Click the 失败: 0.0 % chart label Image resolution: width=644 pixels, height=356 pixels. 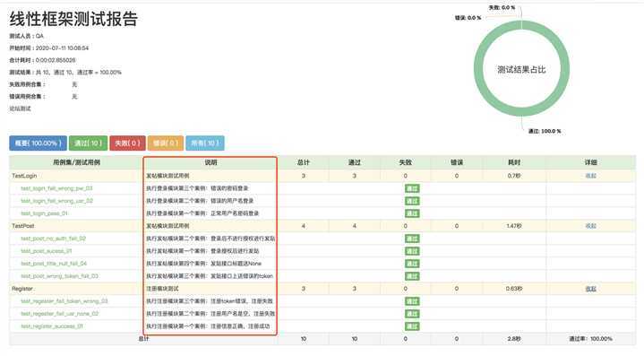click(502, 8)
